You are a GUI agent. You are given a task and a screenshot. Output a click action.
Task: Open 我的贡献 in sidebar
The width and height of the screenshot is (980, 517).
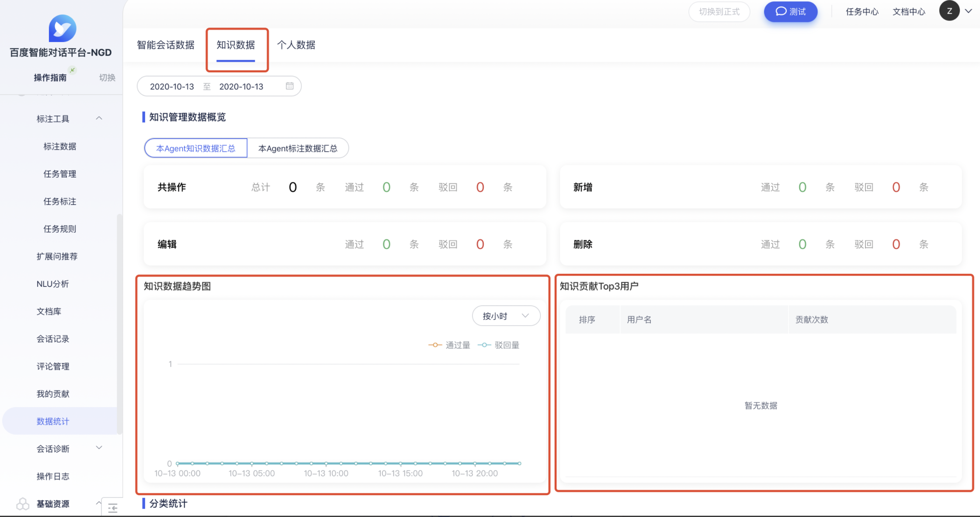click(x=52, y=395)
